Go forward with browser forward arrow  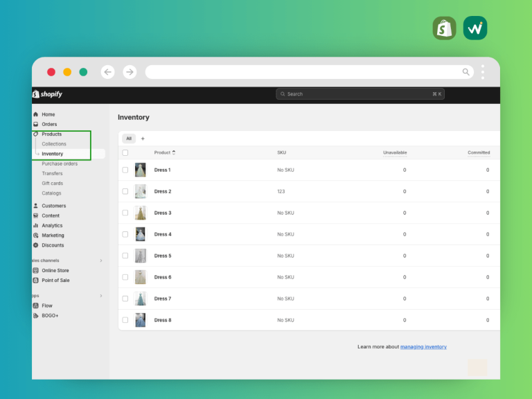coord(130,72)
